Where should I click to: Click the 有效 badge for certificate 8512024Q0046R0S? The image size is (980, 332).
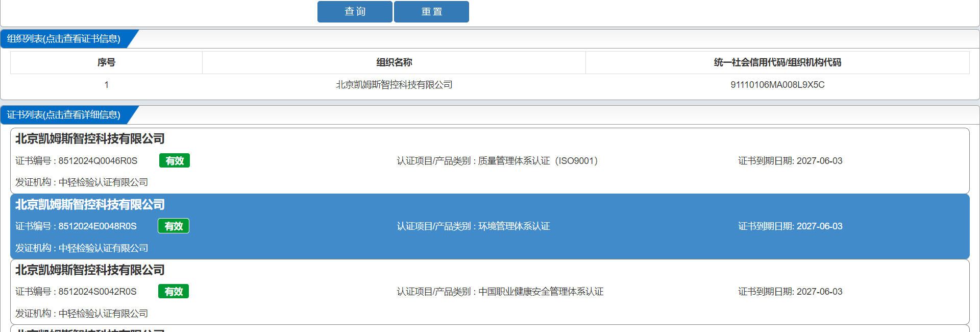[x=175, y=161]
